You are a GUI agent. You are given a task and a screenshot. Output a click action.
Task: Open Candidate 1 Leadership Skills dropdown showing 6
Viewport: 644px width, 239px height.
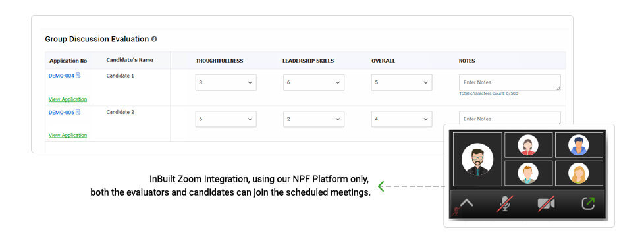pos(314,82)
